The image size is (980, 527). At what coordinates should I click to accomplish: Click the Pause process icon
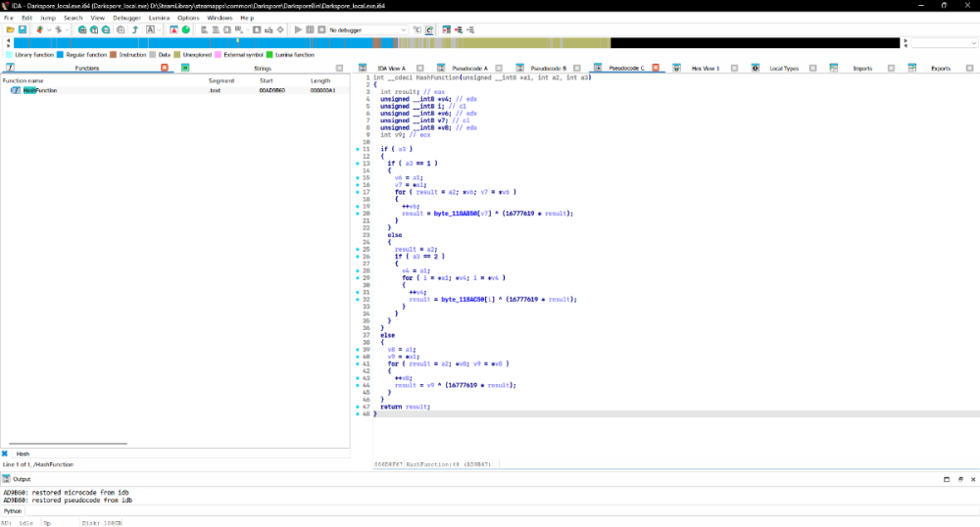tap(311, 30)
